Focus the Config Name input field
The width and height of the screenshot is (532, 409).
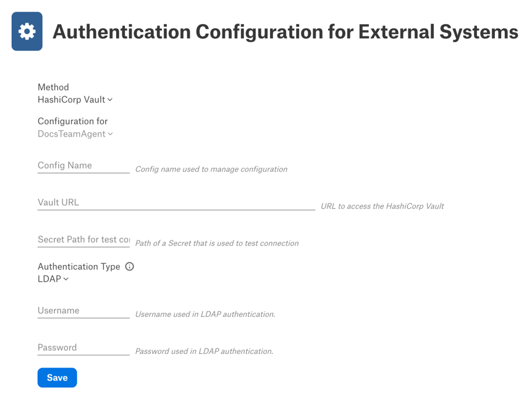click(83, 166)
